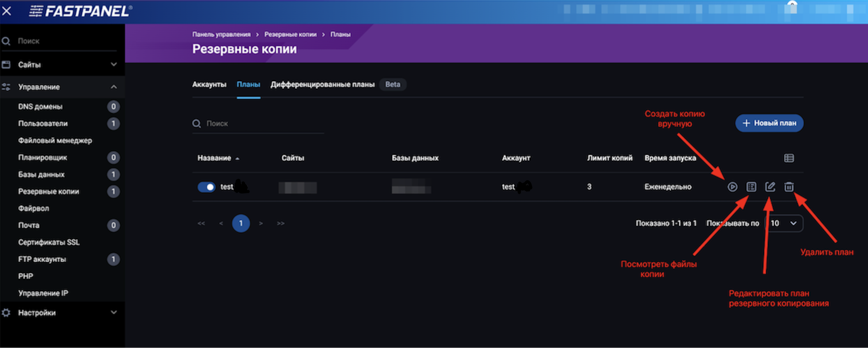This screenshot has width=868, height=348.
Task: Open backup files list icon
Action: (x=751, y=187)
